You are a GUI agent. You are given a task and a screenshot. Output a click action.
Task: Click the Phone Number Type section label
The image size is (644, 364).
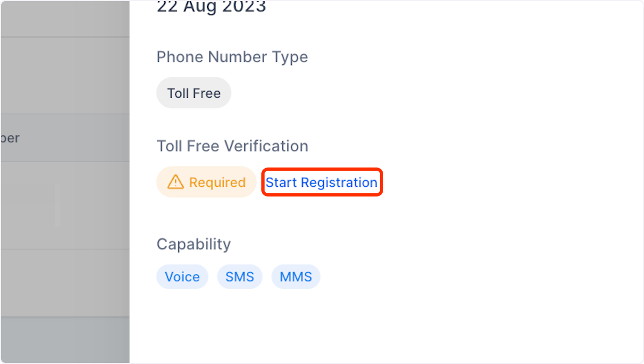click(232, 56)
